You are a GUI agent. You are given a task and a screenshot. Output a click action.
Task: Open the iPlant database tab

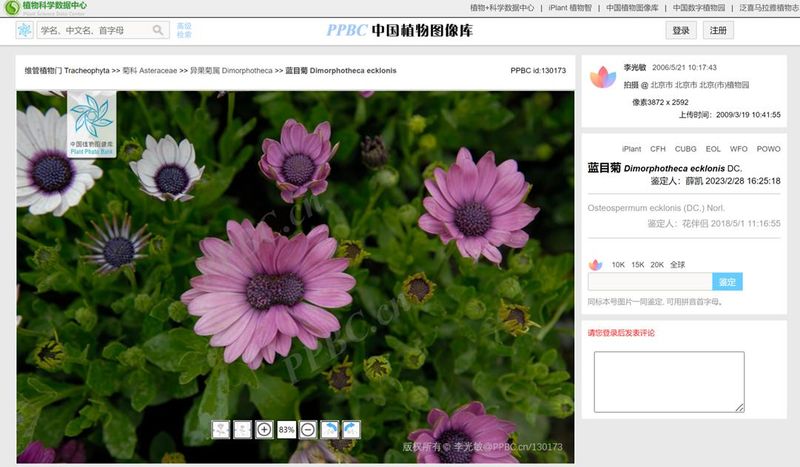point(632,149)
